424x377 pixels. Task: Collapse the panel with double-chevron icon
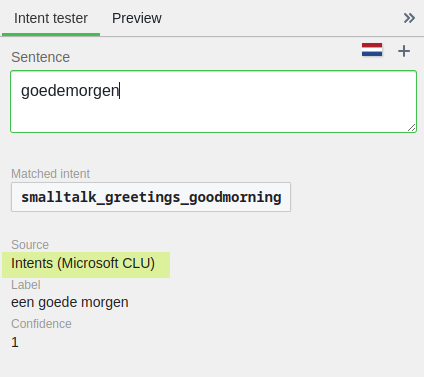point(409,18)
